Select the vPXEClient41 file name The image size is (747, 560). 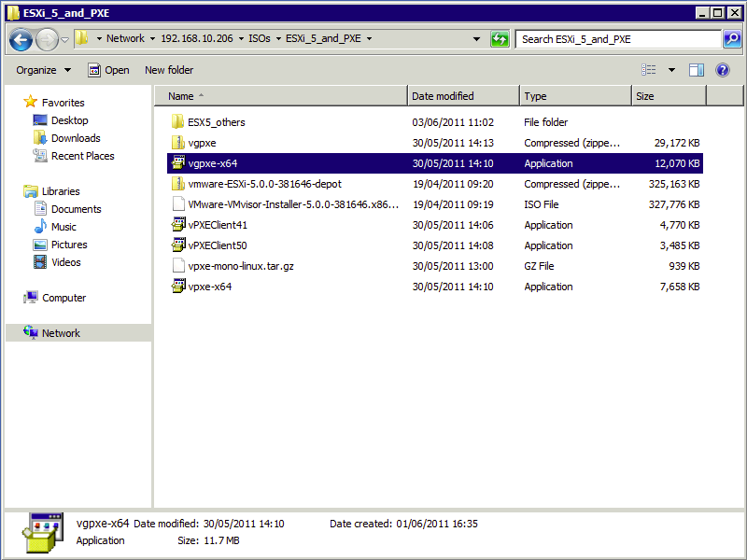click(x=218, y=225)
